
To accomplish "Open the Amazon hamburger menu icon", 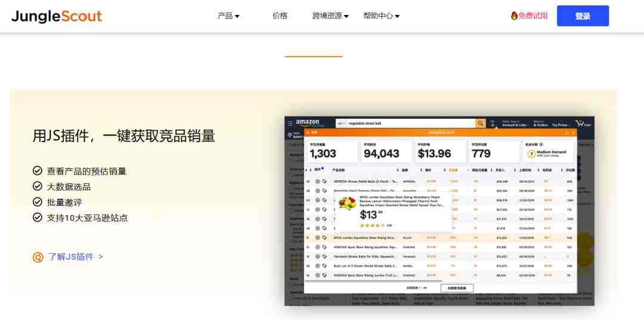I will (x=290, y=124).
